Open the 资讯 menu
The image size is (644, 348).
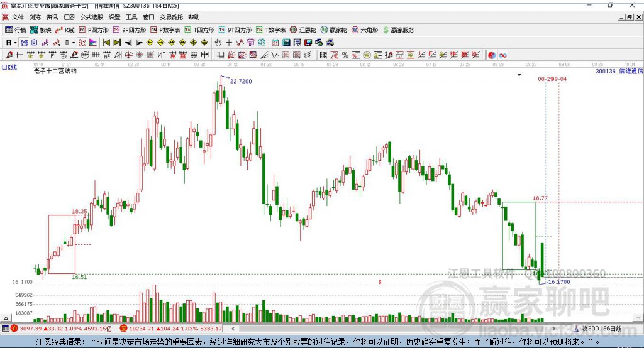pyautogui.click(x=52, y=17)
